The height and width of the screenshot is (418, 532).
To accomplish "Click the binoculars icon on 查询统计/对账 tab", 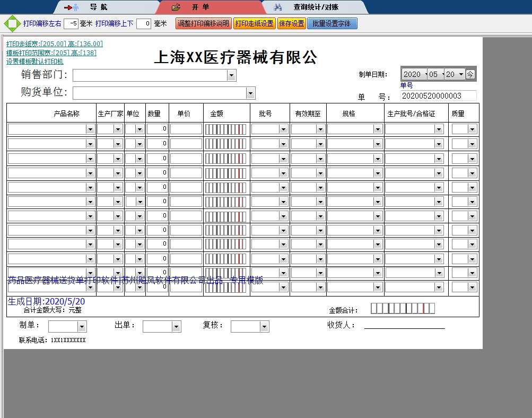I will (x=278, y=7).
